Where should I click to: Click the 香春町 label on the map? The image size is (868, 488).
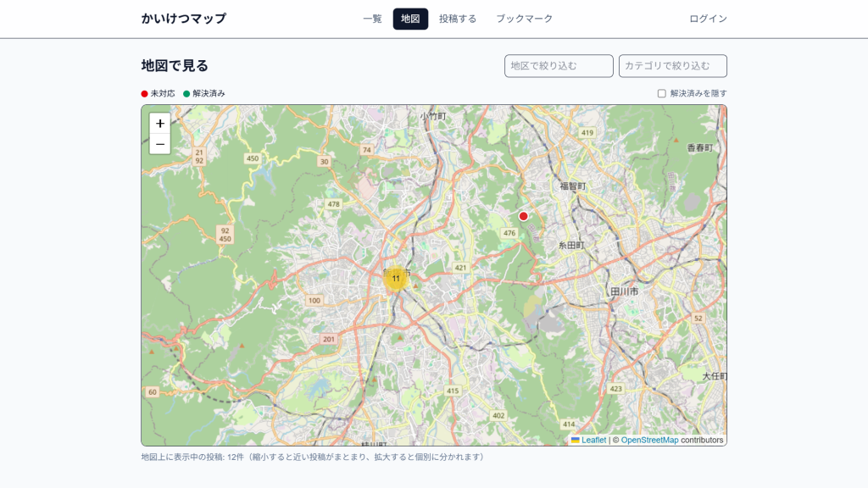pyautogui.click(x=699, y=147)
